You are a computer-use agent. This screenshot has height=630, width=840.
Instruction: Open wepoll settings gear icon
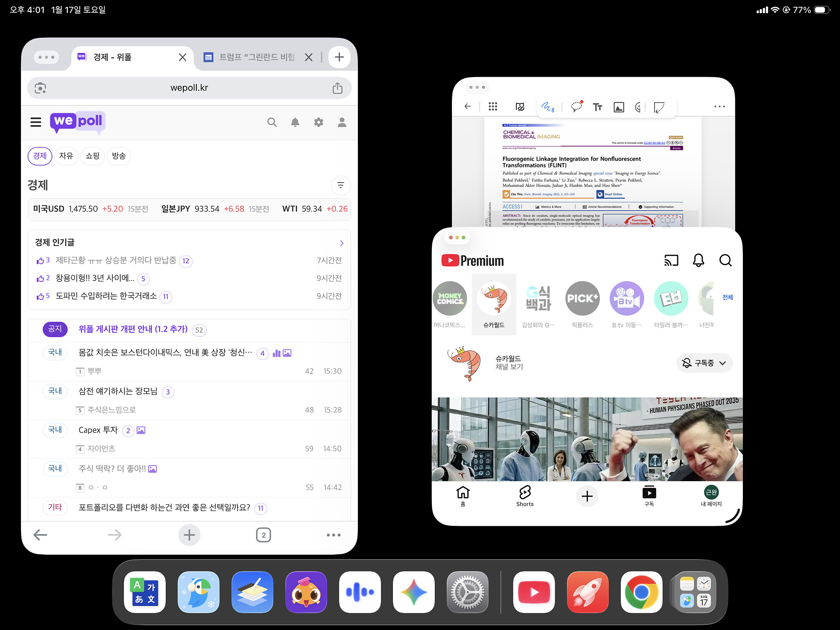[x=318, y=122]
